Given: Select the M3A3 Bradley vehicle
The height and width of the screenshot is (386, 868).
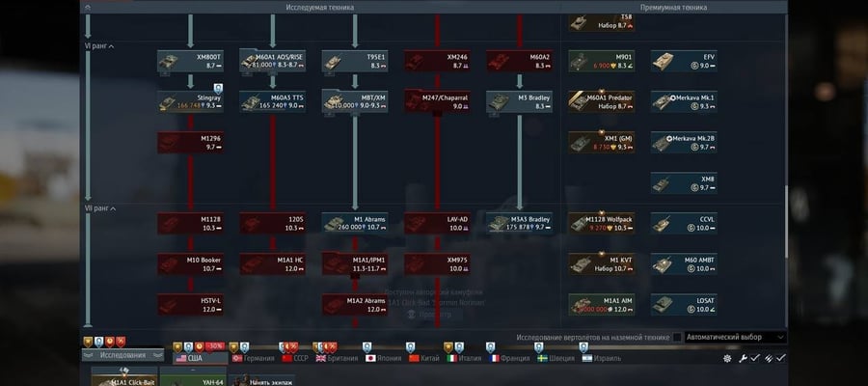Looking at the screenshot, I should click(519, 224).
